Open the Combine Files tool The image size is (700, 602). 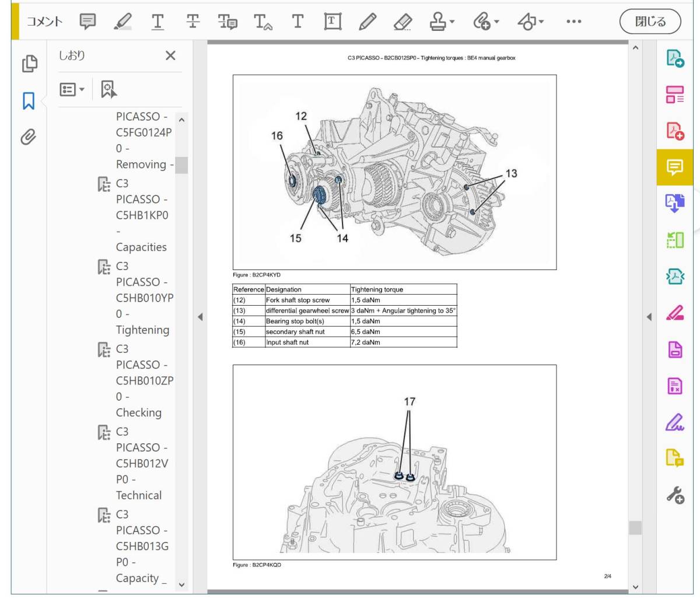[x=675, y=202]
